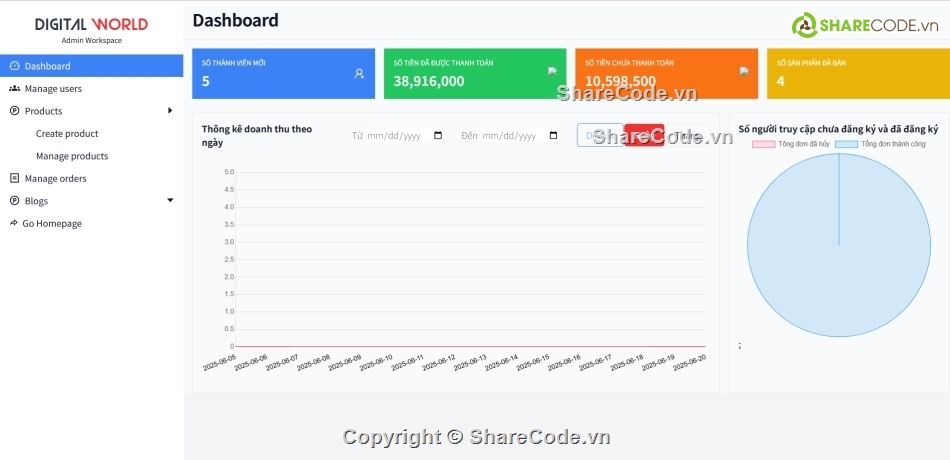The width and height of the screenshot is (950, 460).
Task: Go to Homepage link
Action: [52, 223]
